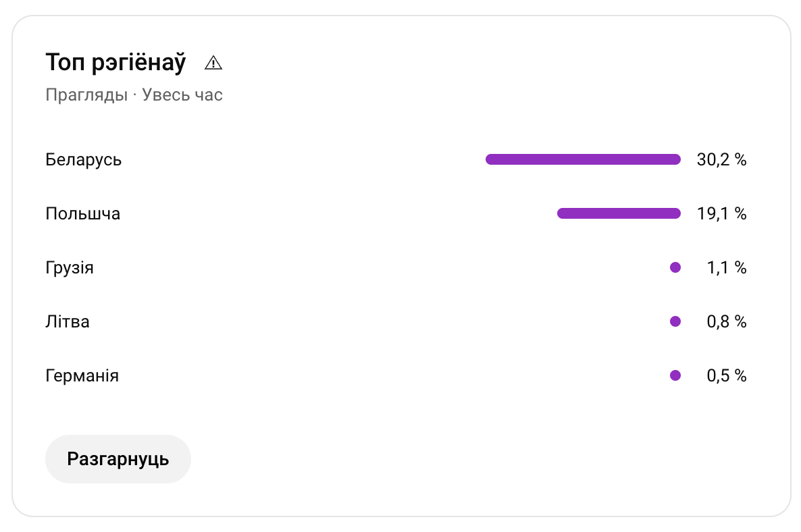
Task: Select the Польшча region label
Action: coord(83,213)
